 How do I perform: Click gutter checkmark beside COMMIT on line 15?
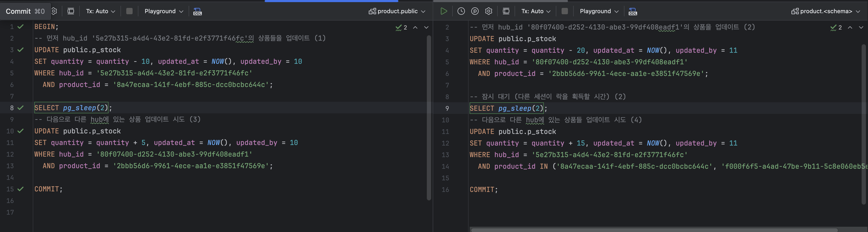[21, 189]
